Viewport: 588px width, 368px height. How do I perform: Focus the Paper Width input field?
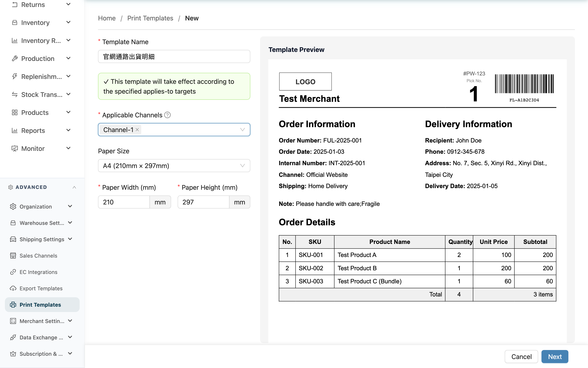pos(124,202)
